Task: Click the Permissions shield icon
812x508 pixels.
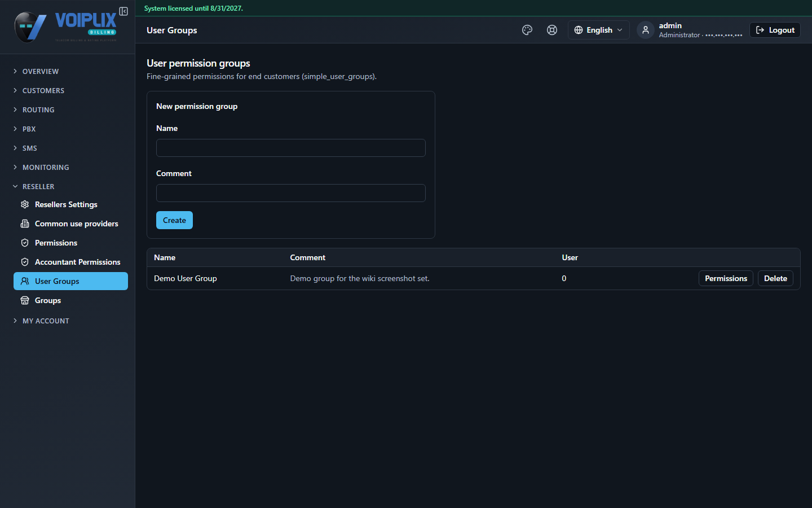Action: click(25, 243)
